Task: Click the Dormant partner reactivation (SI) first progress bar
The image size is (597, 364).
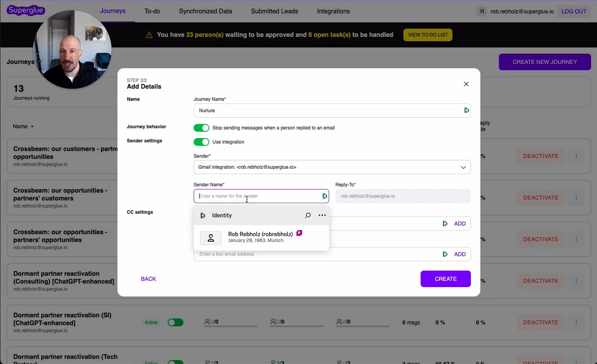Action: coord(231,326)
